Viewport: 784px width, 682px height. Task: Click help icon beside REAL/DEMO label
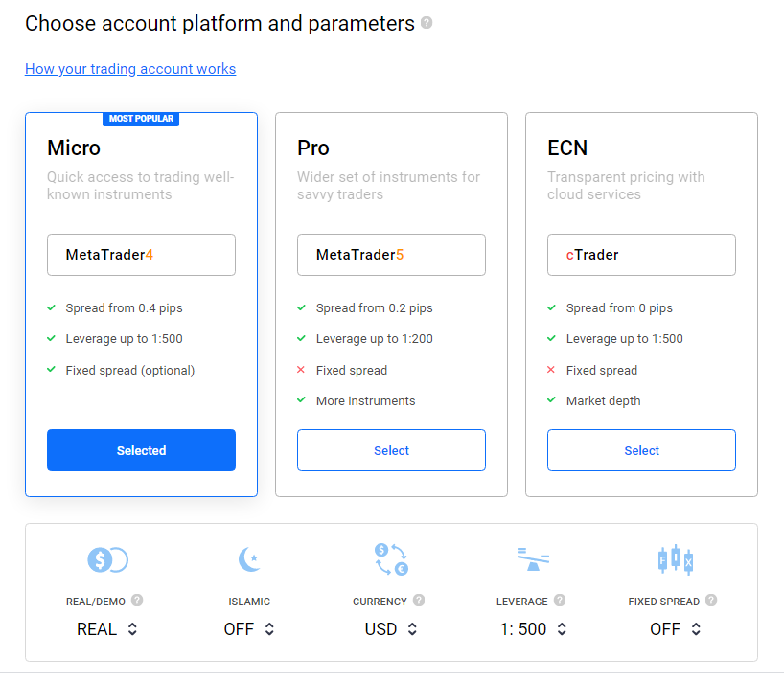pyautogui.click(x=137, y=600)
